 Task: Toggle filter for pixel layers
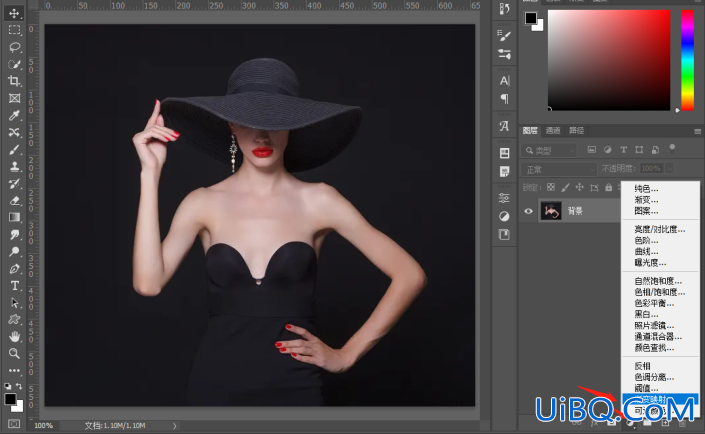tap(592, 150)
